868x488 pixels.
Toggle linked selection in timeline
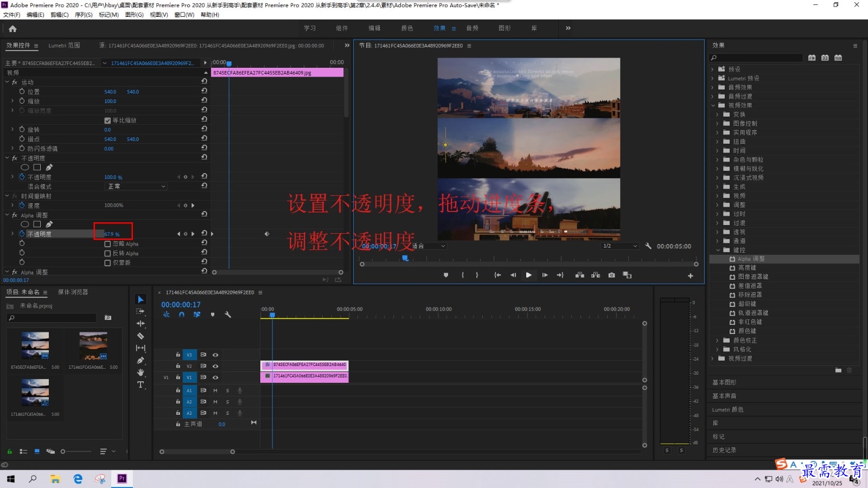pos(197,314)
